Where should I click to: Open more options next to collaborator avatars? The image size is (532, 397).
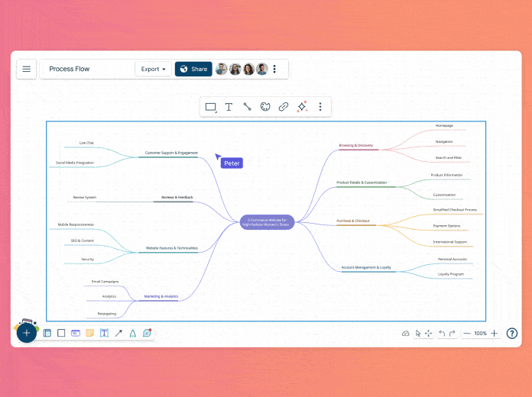tap(275, 69)
